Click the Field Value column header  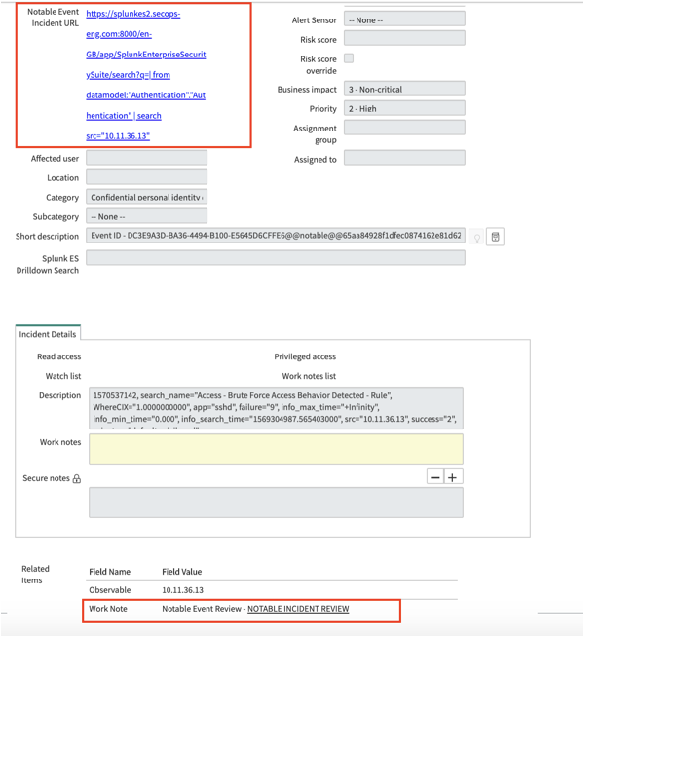point(181,572)
